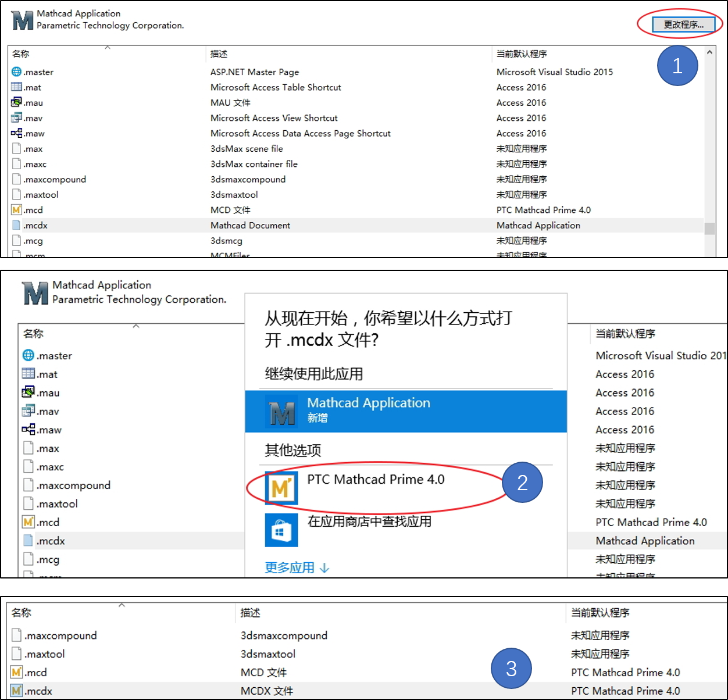Click the .mcd icon above the MCDX 文件 row

point(17,672)
